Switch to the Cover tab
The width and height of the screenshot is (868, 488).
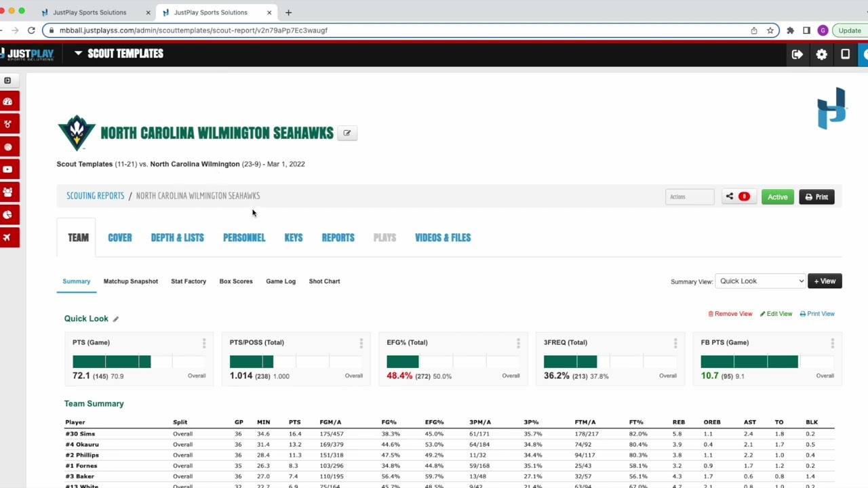[x=120, y=238]
